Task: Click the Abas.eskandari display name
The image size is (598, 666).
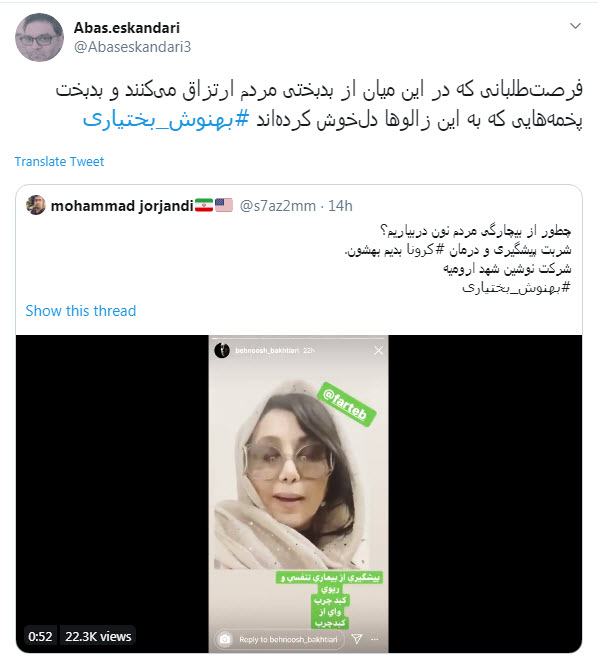Action: click(x=127, y=28)
